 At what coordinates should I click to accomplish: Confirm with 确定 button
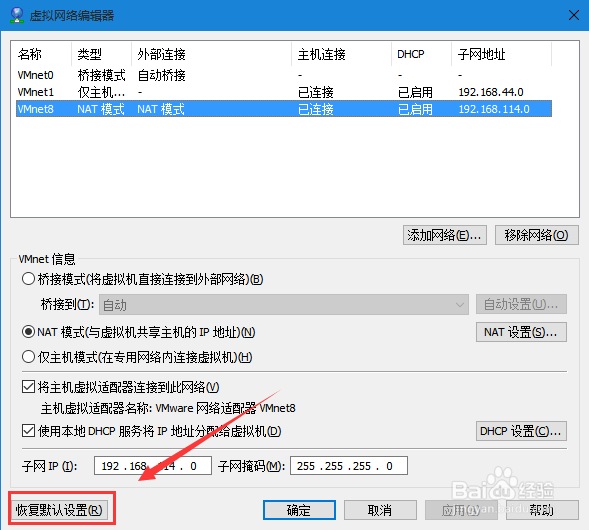[x=299, y=510]
